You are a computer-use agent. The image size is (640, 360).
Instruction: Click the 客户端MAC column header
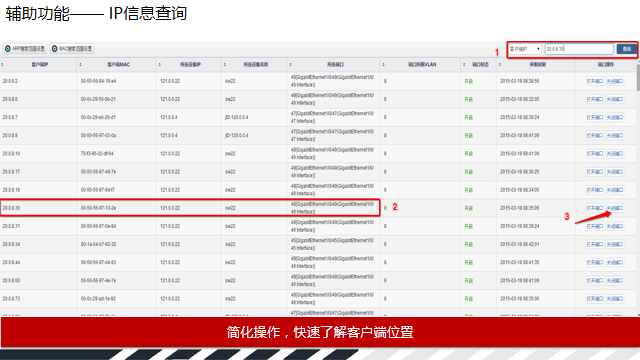tap(118, 64)
